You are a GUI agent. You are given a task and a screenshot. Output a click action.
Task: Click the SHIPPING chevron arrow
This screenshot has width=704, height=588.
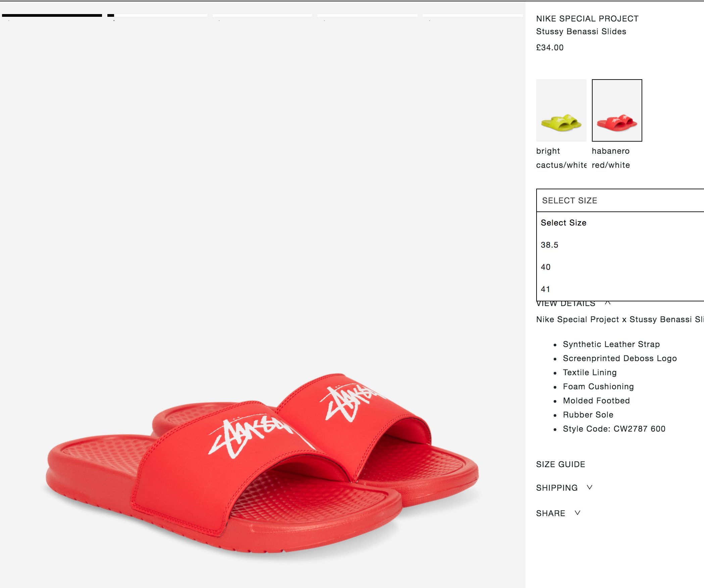tap(590, 487)
